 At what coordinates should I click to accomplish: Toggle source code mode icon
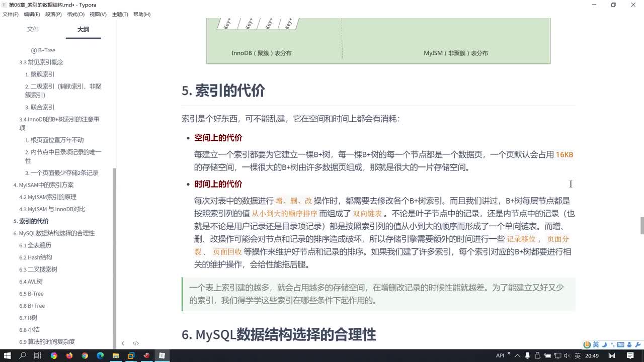pos(136,343)
